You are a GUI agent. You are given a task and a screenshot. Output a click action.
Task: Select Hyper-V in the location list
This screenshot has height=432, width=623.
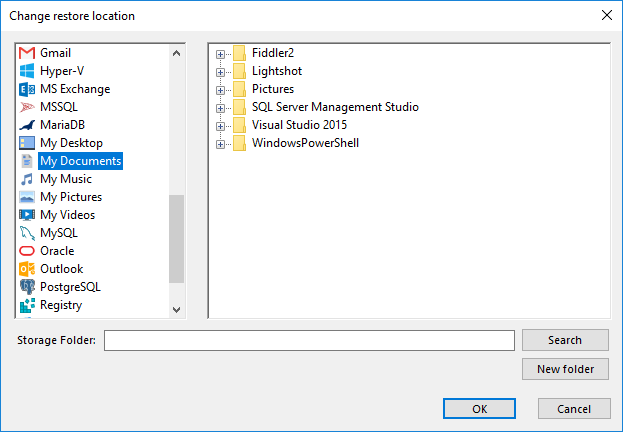62,71
